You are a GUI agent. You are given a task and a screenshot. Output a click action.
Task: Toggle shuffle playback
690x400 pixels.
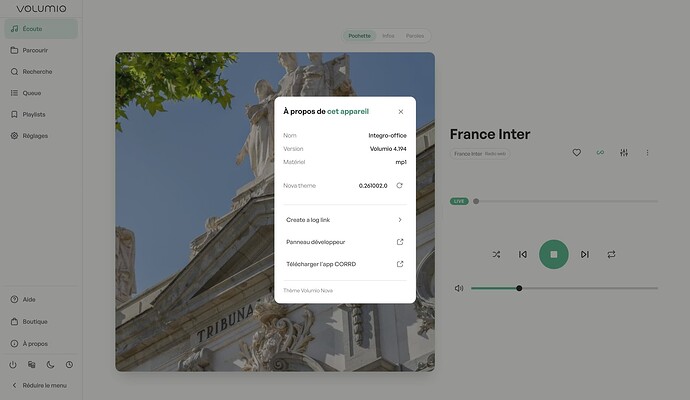coord(496,254)
